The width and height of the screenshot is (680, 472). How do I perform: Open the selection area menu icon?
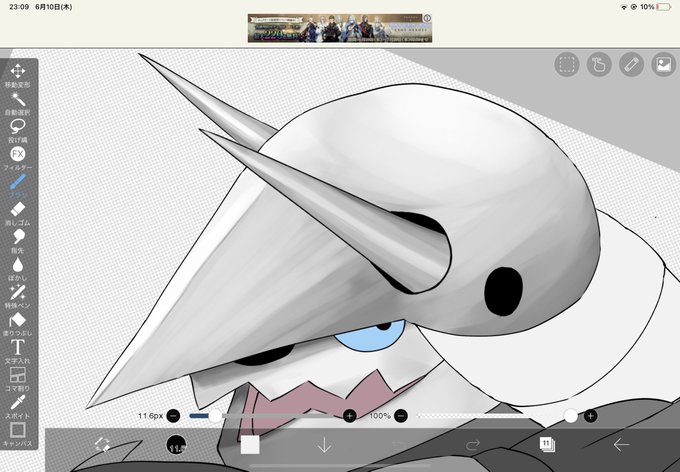point(567,65)
